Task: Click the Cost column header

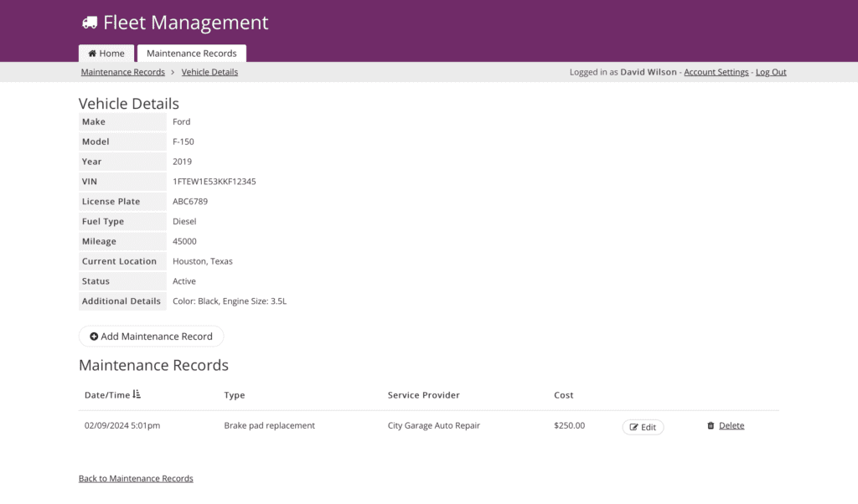Action: point(564,395)
